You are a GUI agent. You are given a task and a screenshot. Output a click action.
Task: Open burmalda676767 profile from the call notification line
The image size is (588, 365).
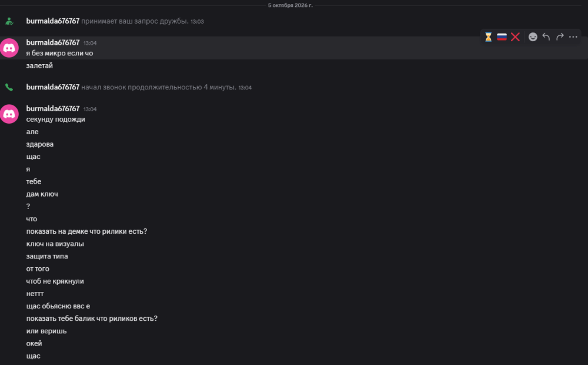pyautogui.click(x=53, y=87)
